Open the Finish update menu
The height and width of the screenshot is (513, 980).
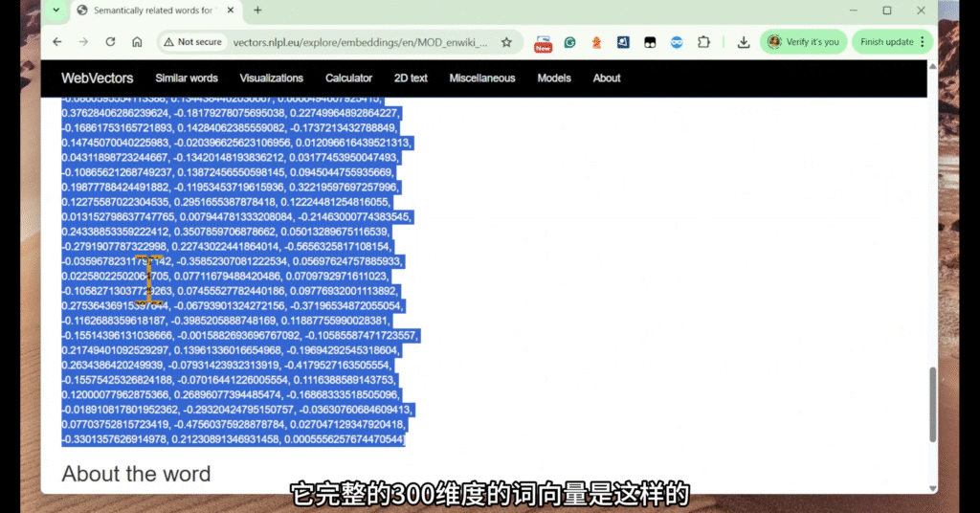click(894, 42)
